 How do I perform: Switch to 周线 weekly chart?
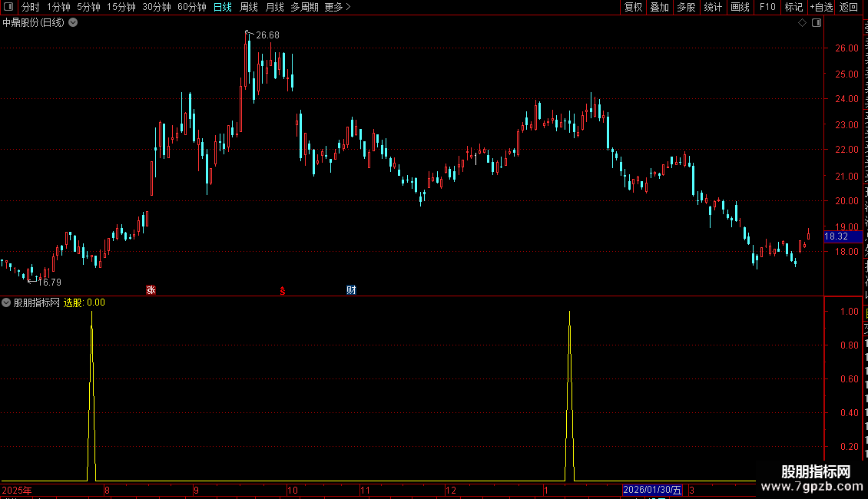click(x=249, y=7)
